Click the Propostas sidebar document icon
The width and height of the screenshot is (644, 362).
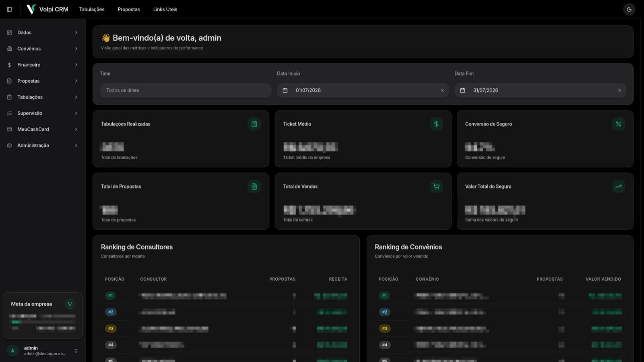coord(9,81)
